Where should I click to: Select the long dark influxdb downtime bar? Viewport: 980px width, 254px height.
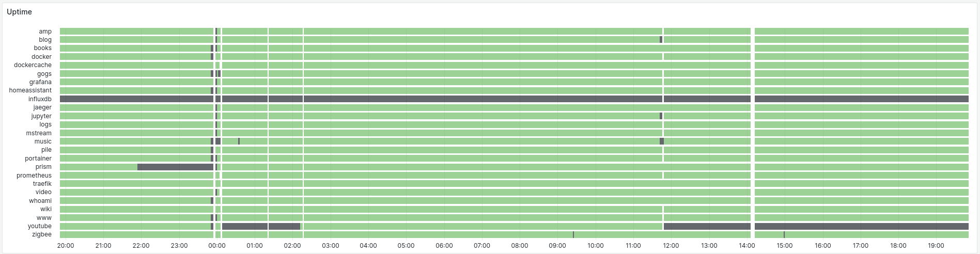514,99
